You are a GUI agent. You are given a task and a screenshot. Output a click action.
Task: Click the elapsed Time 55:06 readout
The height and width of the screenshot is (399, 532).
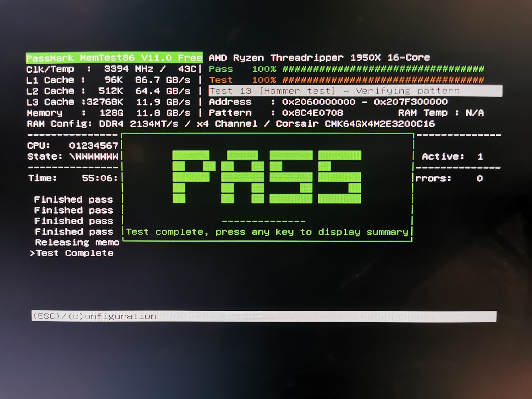pyautogui.click(x=99, y=178)
